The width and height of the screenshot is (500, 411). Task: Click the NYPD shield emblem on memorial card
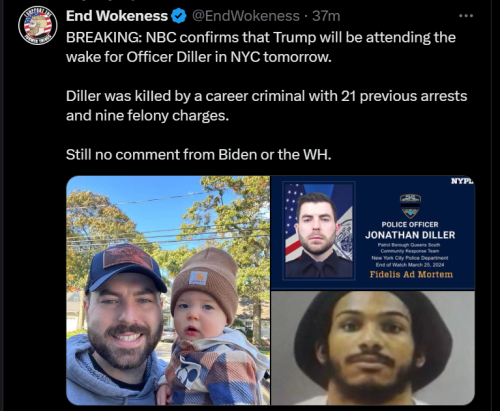pos(410,206)
